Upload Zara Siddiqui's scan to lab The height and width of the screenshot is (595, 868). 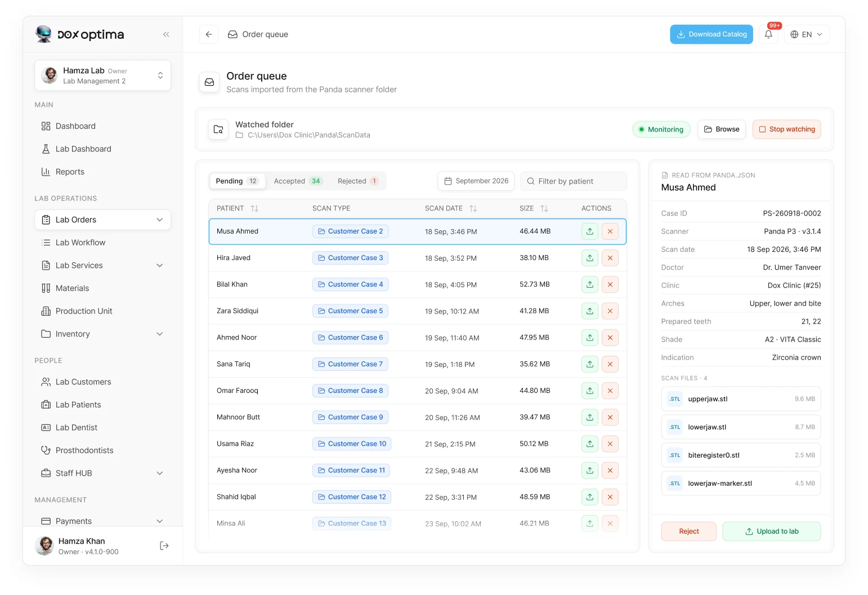pyautogui.click(x=590, y=311)
